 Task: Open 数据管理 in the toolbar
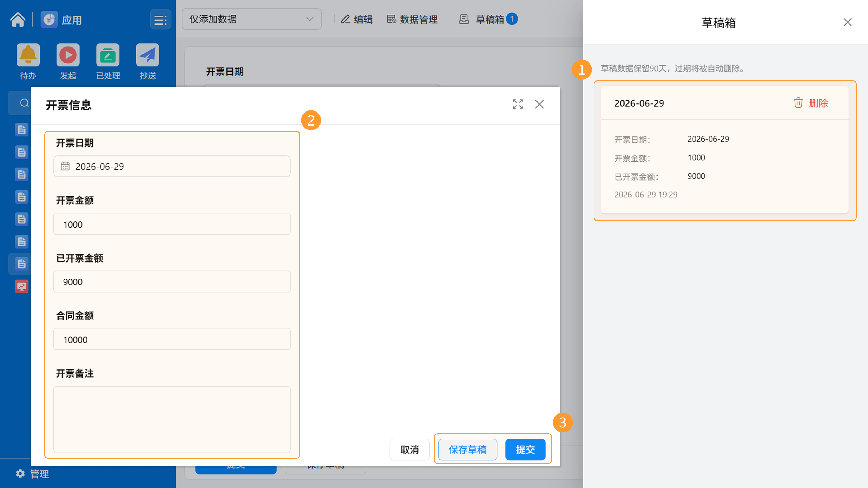(413, 19)
